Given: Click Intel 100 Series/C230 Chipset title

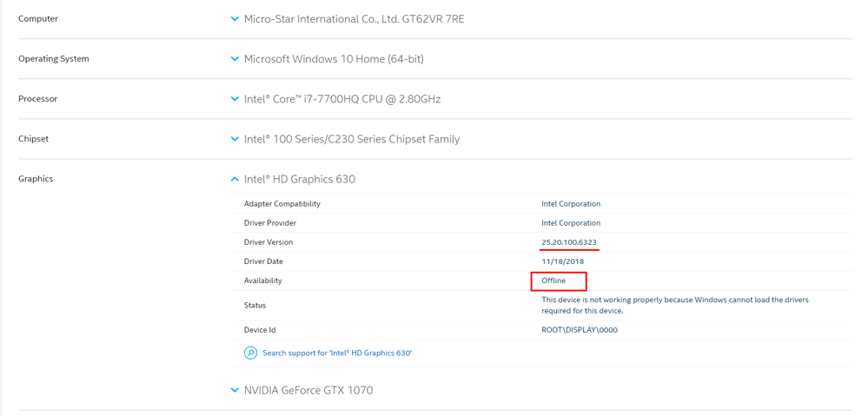Looking at the screenshot, I should tap(352, 139).
